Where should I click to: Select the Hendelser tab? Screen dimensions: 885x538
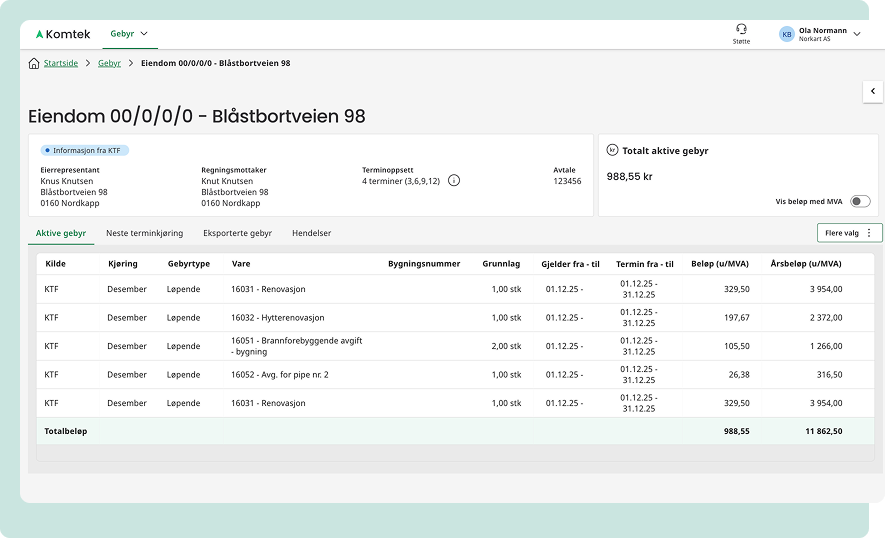coord(311,233)
